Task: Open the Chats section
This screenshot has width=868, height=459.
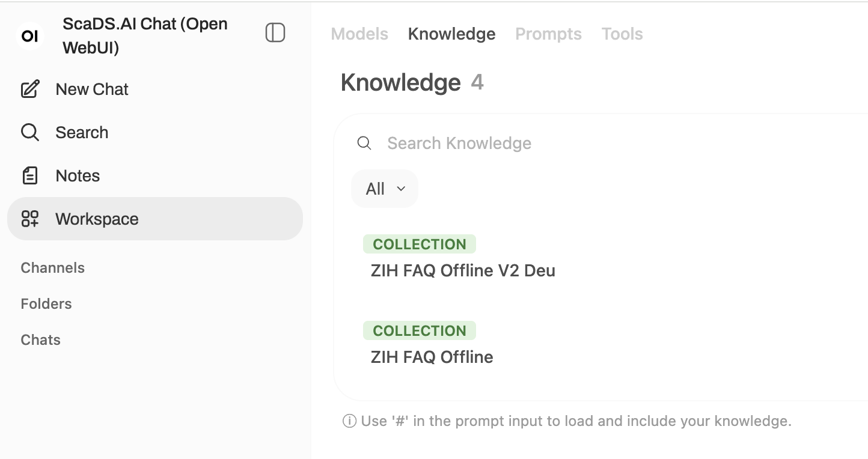Action: (40, 339)
